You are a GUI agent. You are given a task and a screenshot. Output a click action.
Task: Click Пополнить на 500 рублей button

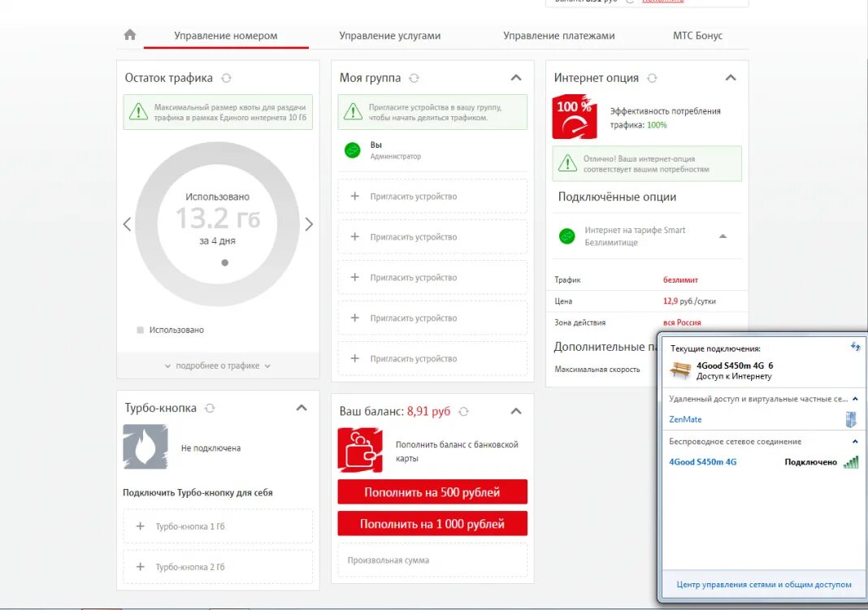(432, 492)
